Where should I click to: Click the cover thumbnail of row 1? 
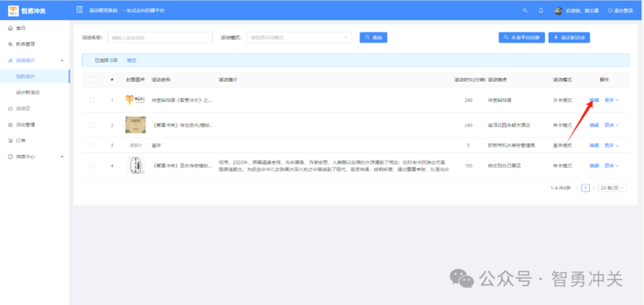[135, 99]
